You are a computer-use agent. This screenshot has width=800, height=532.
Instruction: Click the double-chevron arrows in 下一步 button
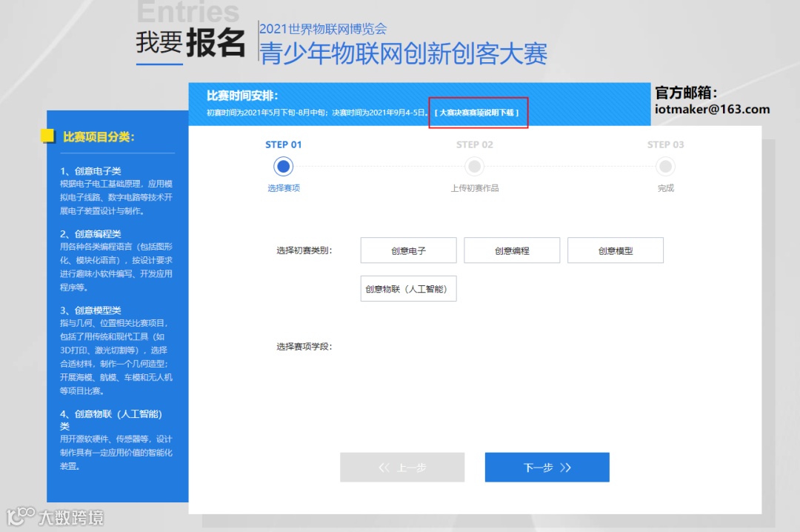click(x=565, y=467)
